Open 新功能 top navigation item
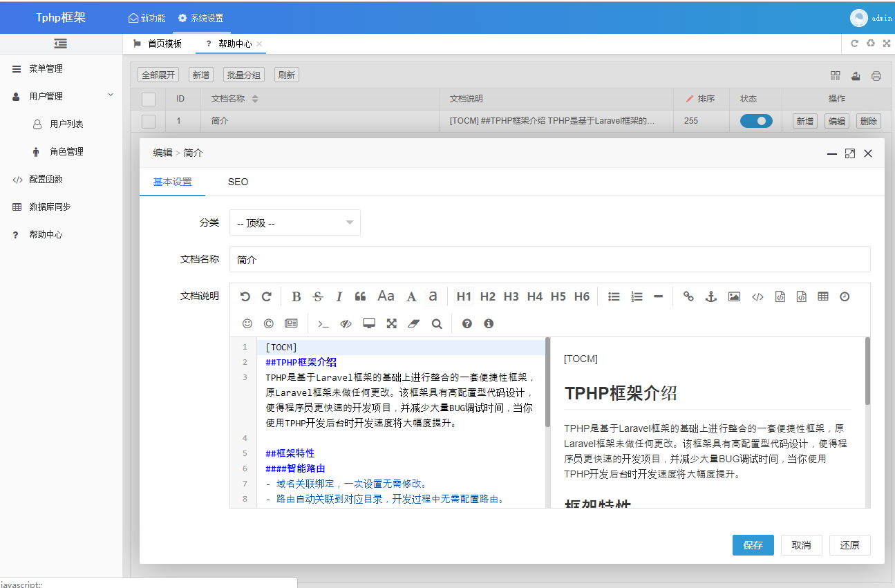 pos(147,18)
